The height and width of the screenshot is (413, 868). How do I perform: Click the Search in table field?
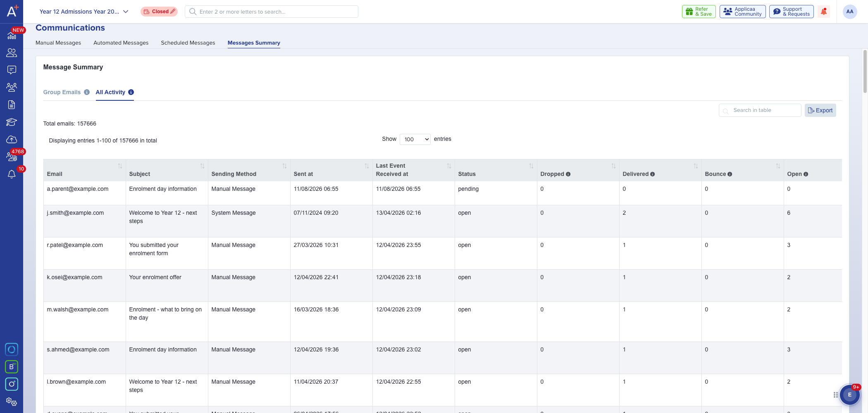point(760,110)
